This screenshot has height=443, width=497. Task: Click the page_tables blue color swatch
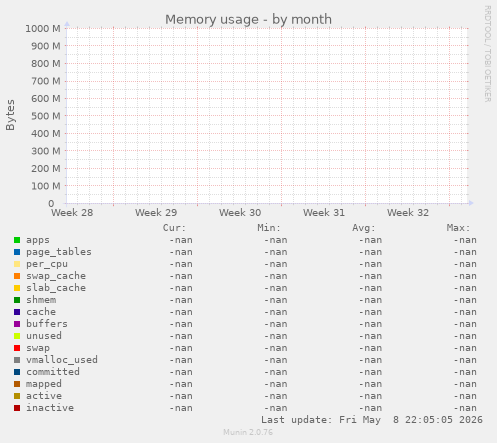pos(17,252)
